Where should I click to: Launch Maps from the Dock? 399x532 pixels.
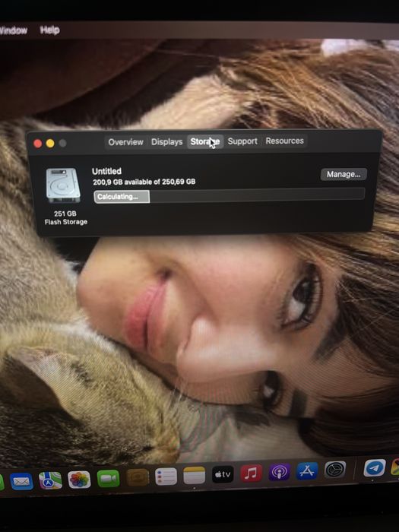pos(50,480)
